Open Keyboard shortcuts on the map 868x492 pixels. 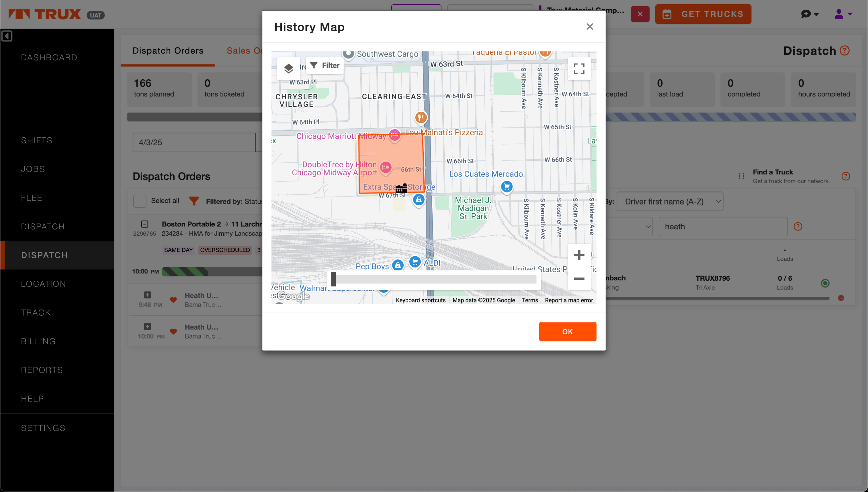(x=421, y=300)
